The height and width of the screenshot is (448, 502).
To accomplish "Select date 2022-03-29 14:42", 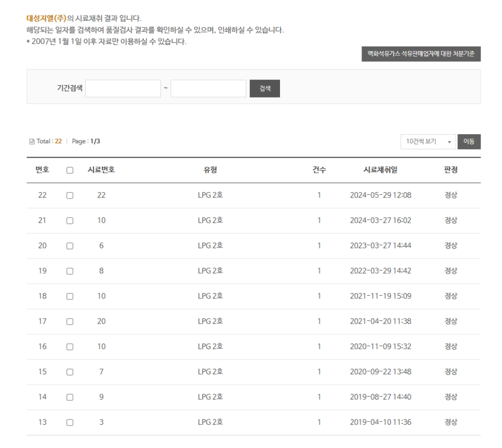I will click(x=380, y=271).
